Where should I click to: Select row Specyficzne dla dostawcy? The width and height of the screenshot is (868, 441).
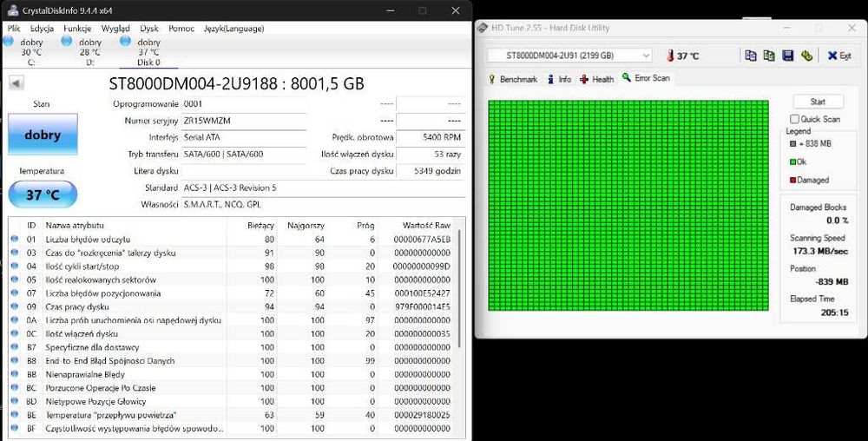tap(233, 347)
